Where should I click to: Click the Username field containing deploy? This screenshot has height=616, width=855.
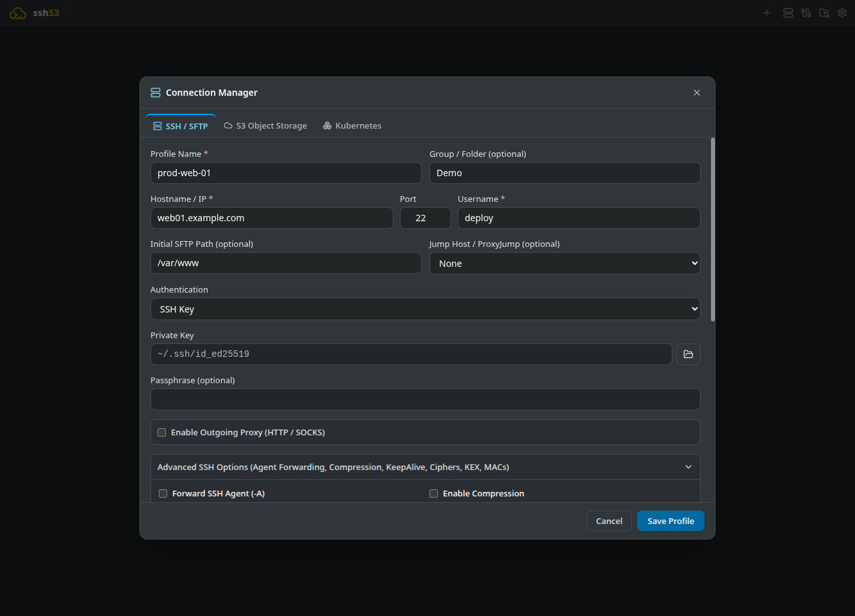(579, 218)
